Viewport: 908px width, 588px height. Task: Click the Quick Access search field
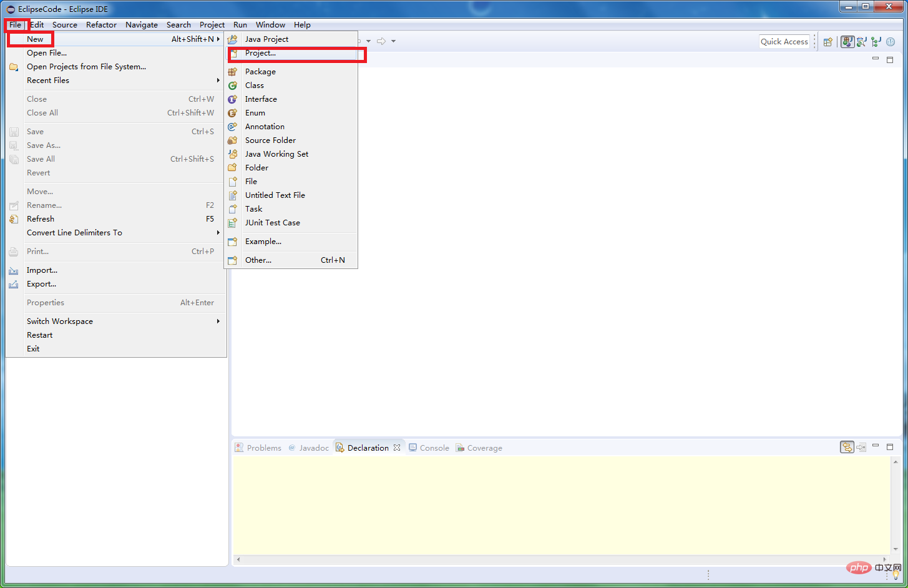(x=784, y=41)
